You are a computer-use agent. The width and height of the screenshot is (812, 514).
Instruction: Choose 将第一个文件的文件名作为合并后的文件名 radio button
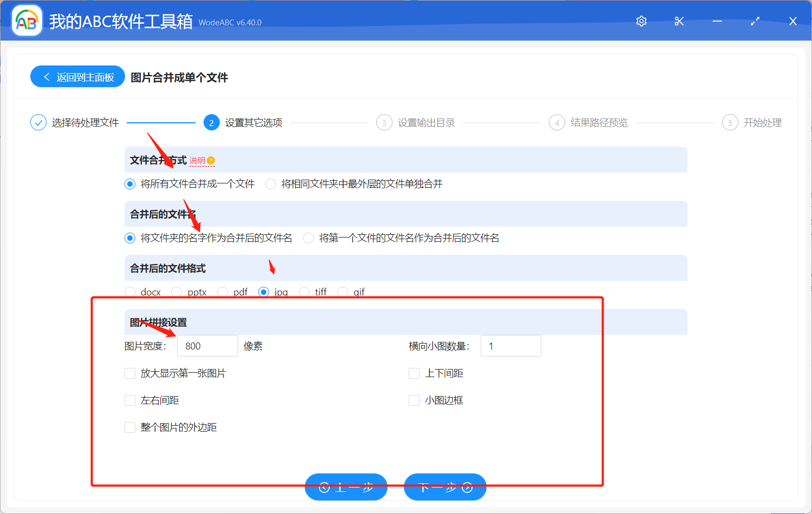[309, 238]
